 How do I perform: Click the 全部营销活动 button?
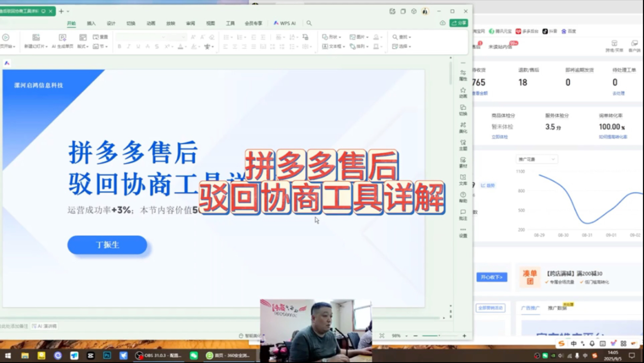[491, 308]
